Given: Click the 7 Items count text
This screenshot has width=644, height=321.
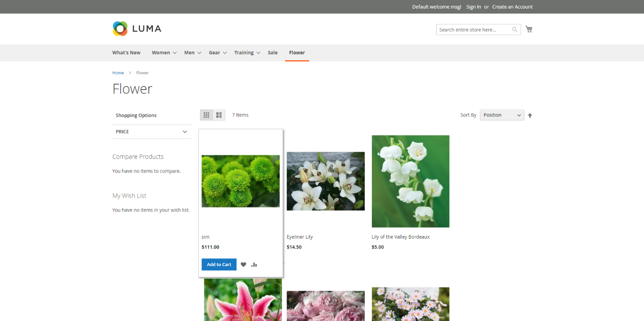Looking at the screenshot, I should (240, 115).
